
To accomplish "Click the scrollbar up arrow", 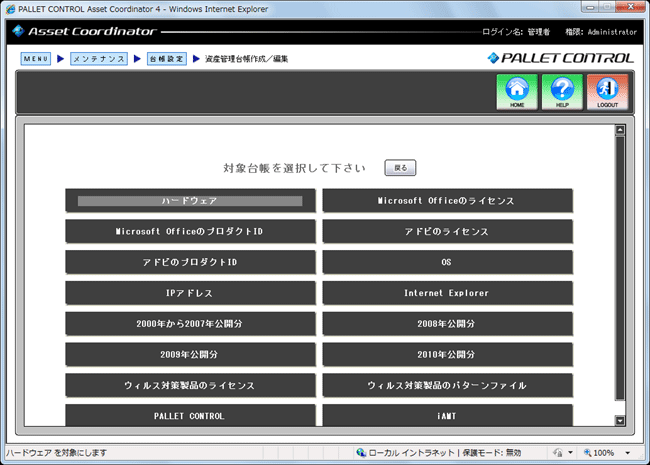I will point(620,130).
